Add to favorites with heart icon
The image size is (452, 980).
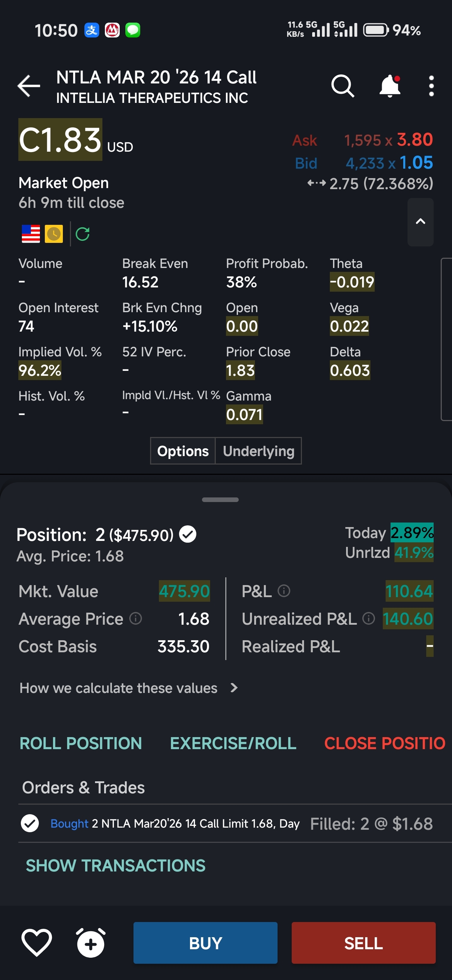coord(36,943)
